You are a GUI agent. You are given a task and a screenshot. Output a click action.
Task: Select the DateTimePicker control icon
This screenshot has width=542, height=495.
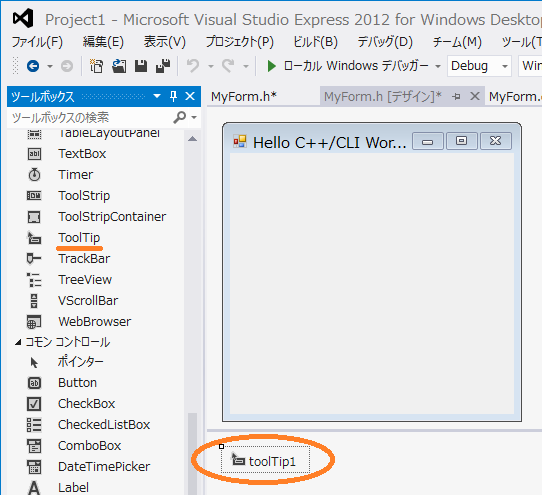pyautogui.click(x=34, y=467)
